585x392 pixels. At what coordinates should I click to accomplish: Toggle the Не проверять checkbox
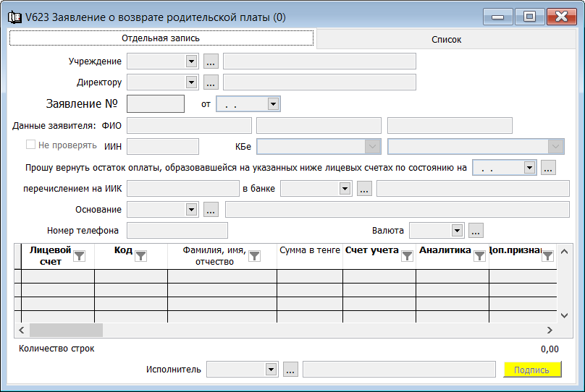[x=30, y=145]
